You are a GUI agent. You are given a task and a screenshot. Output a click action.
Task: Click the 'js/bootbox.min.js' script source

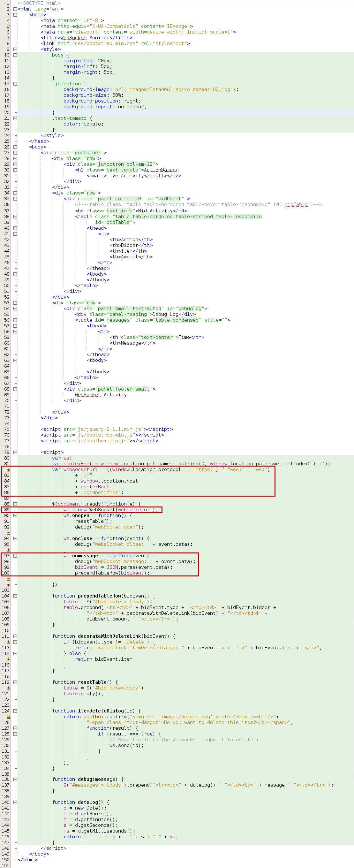[x=102, y=441]
